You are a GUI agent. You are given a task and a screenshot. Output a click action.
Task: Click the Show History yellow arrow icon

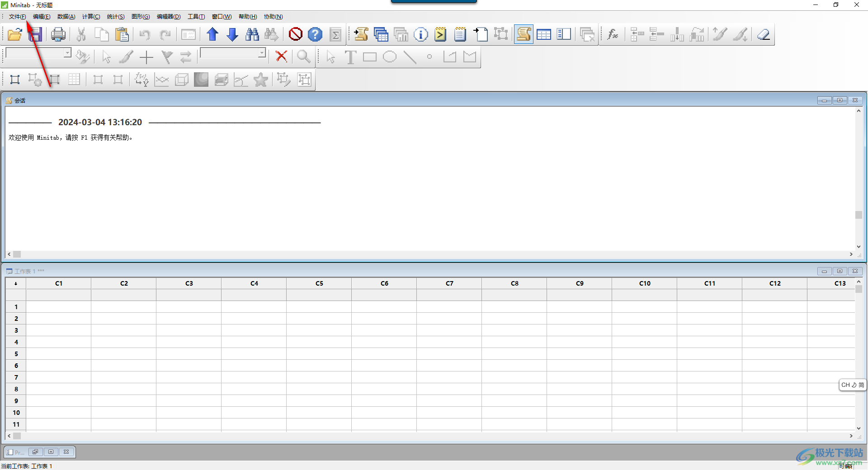[440, 34]
